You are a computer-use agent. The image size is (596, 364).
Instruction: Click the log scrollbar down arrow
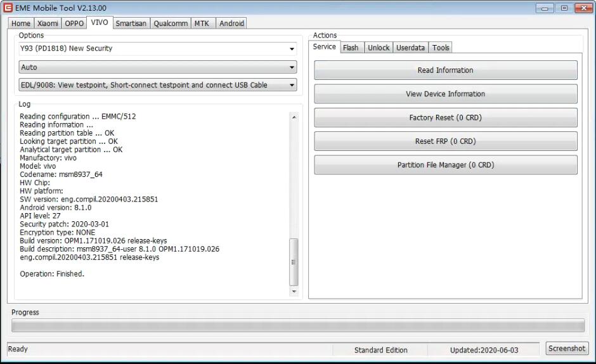[x=294, y=291]
